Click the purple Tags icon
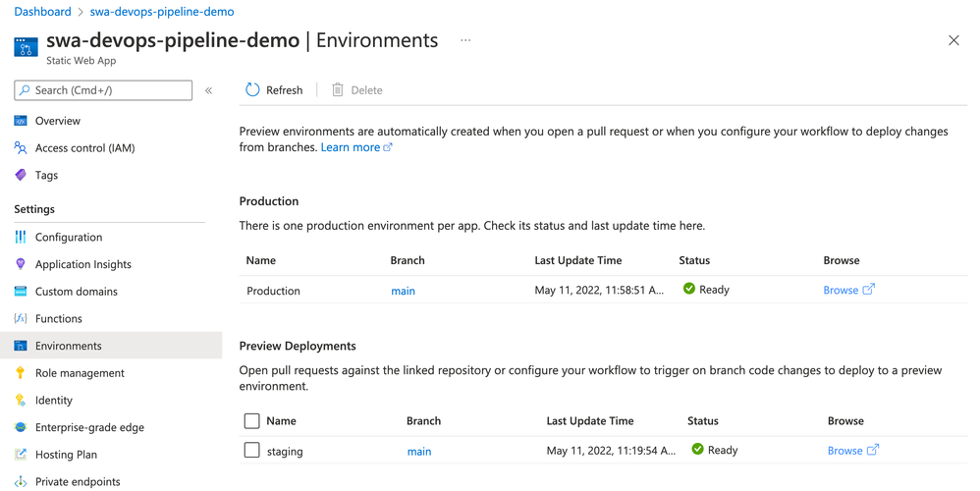The height and width of the screenshot is (491, 980). [x=21, y=175]
